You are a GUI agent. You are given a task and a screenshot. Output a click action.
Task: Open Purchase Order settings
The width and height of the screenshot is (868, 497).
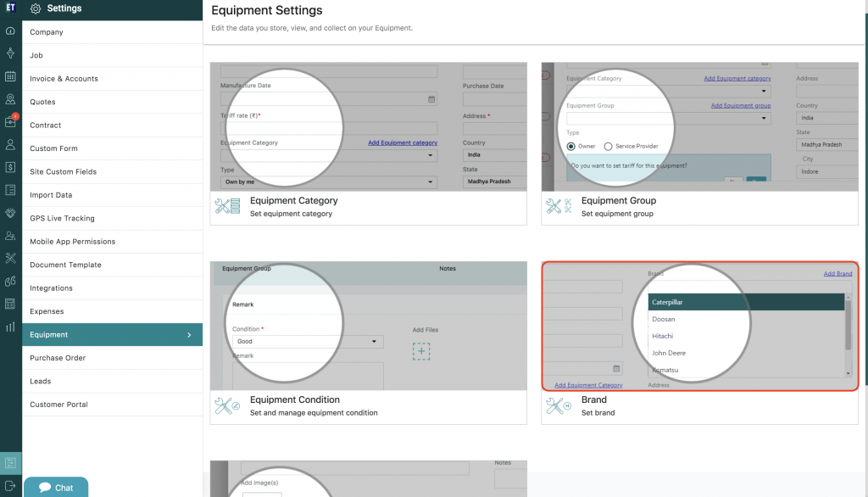tap(113, 358)
